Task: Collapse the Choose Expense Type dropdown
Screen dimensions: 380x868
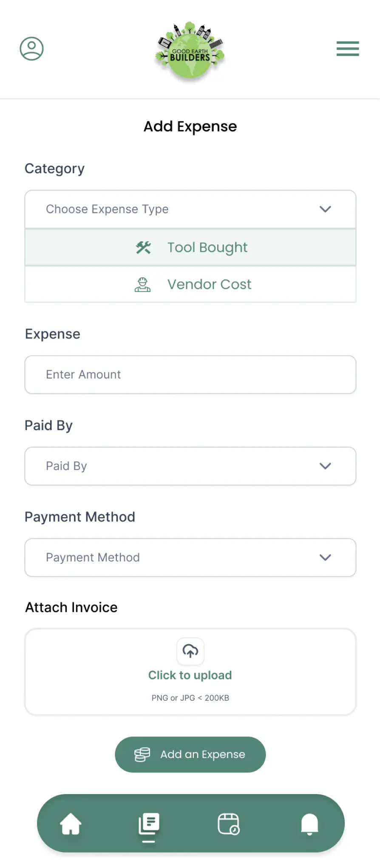Action: point(325,209)
